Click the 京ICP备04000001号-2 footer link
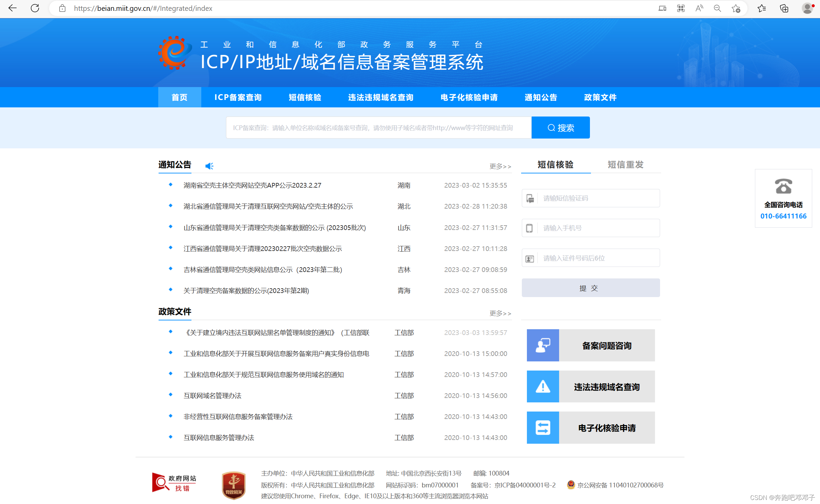This screenshot has width=820, height=504. (x=525, y=485)
